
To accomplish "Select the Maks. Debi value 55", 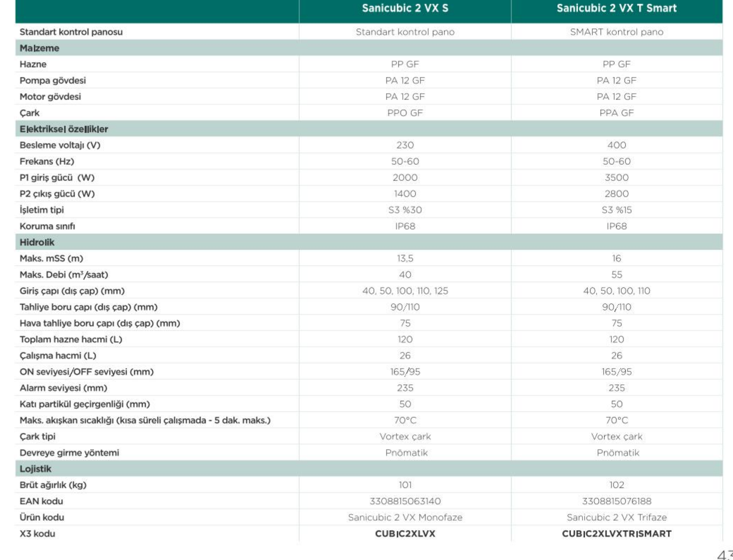I will click(x=616, y=275).
